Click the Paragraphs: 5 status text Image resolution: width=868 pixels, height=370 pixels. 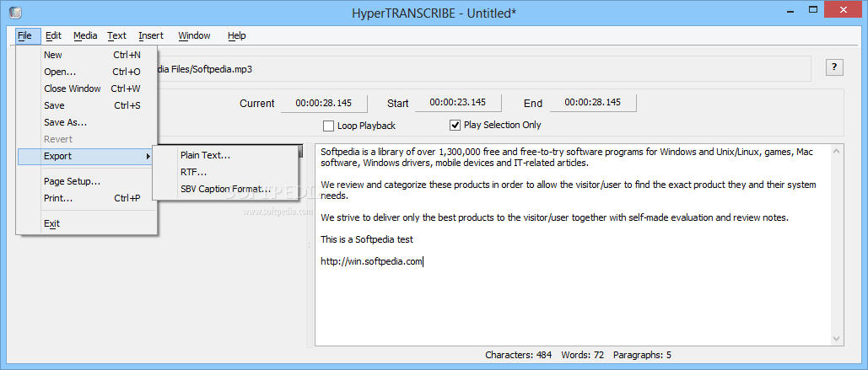(641, 355)
